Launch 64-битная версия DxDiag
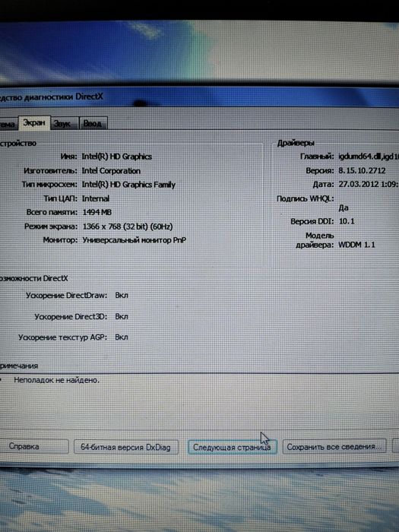The height and width of the screenshot is (532, 399). point(126,447)
